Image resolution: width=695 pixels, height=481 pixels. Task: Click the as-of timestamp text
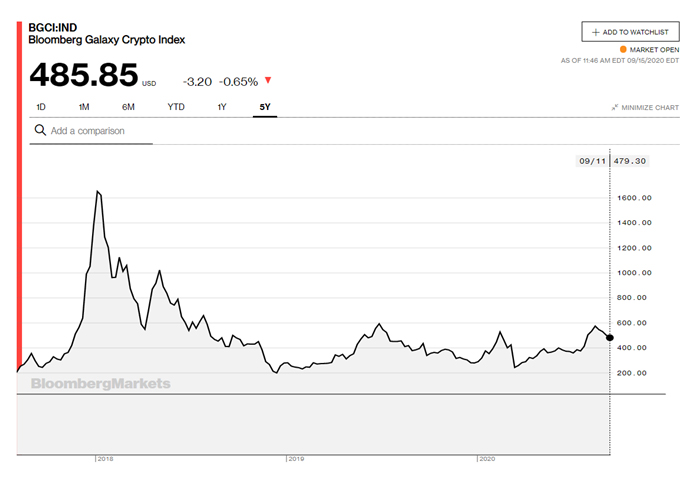click(620, 60)
